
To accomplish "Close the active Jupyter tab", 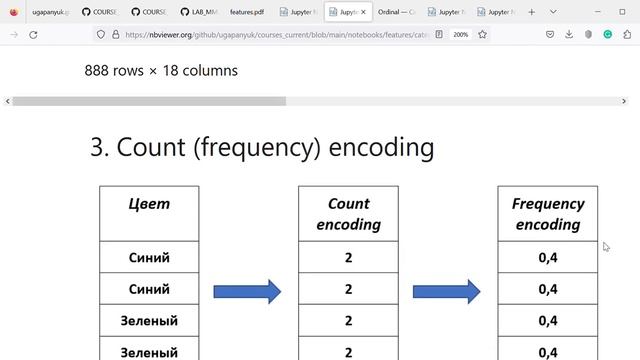I will pos(363,12).
